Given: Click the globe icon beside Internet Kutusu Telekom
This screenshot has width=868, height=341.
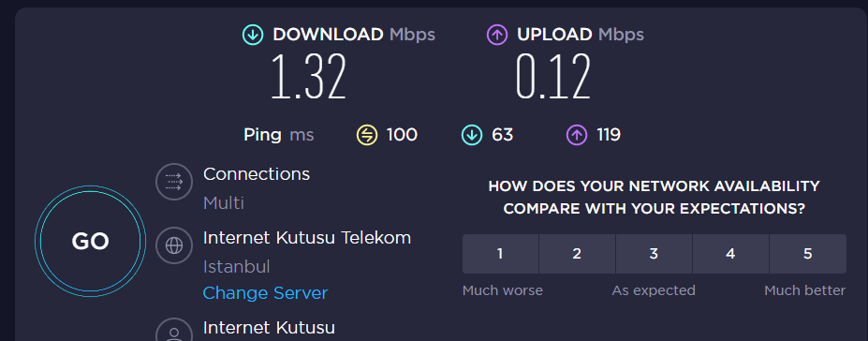Looking at the screenshot, I should [174, 245].
